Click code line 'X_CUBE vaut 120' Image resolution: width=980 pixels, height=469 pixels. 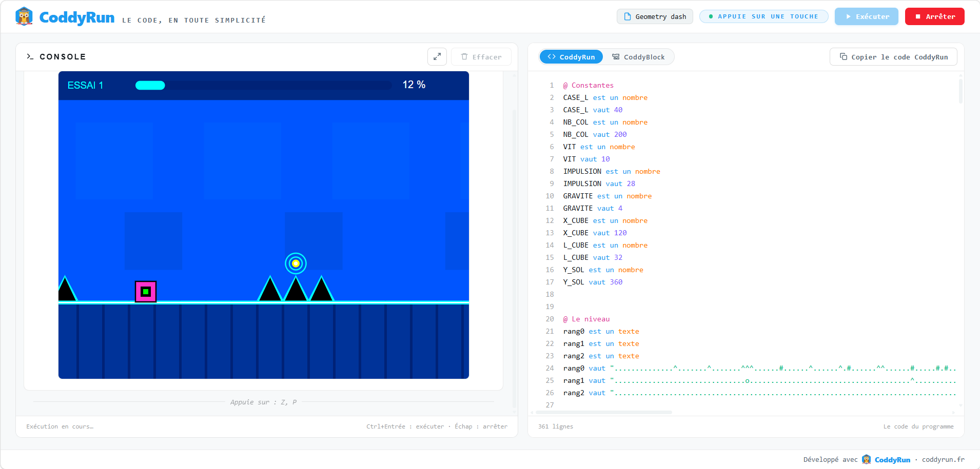pyautogui.click(x=595, y=233)
